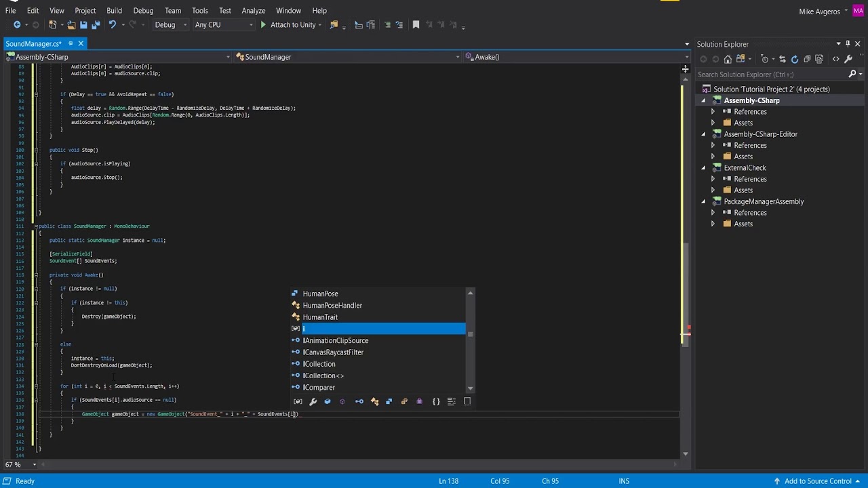
Task: Select the SoundManager.cs tab
Action: [x=33, y=43]
